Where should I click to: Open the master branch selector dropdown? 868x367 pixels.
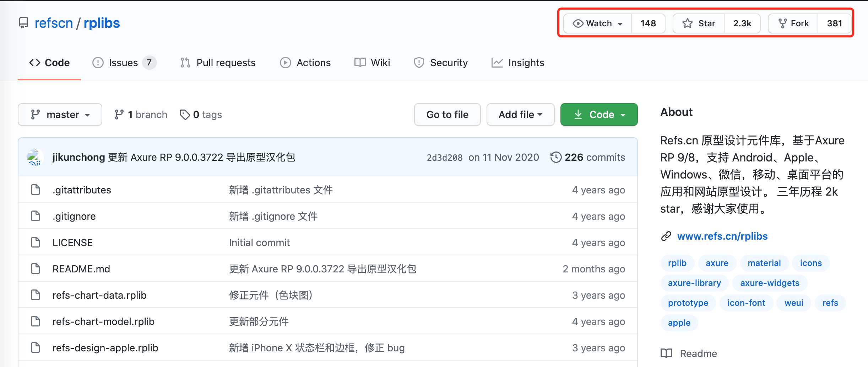(60, 115)
